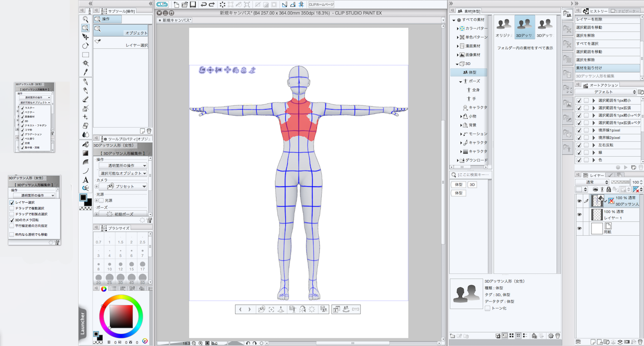Switch to the ナビゲーター tab
This screenshot has width=644, height=346.
point(626,11)
